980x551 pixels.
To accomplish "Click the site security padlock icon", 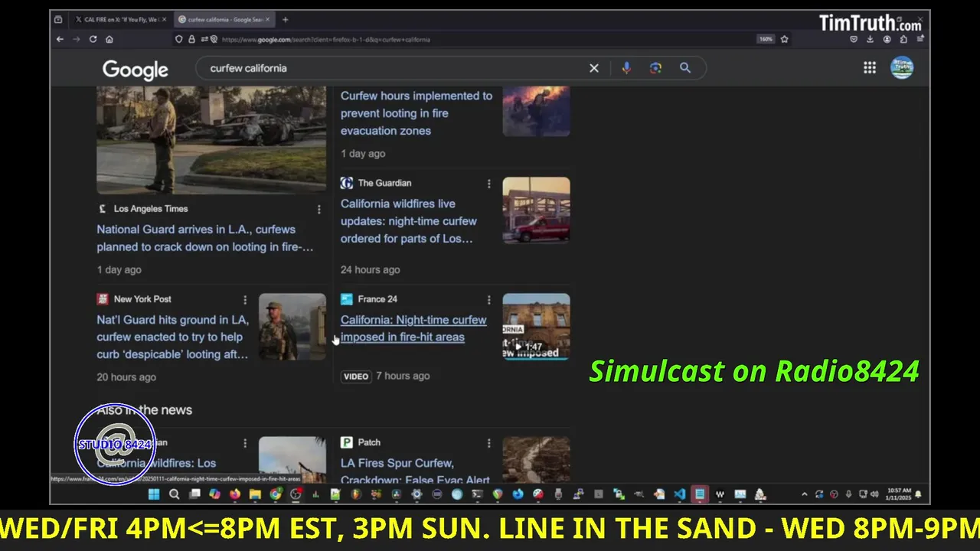I will (x=191, y=39).
